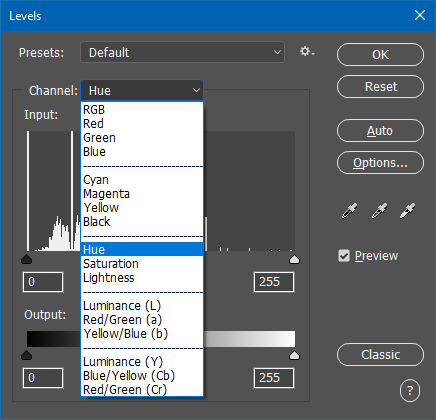This screenshot has width=436, height=420.
Task: Click the input level 0 field
Action: pyautogui.click(x=43, y=282)
